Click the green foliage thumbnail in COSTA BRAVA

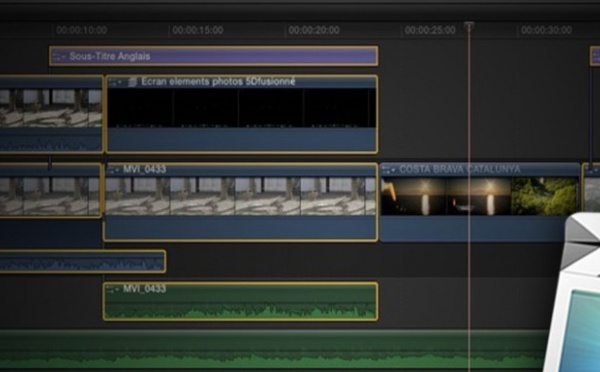[x=545, y=196]
